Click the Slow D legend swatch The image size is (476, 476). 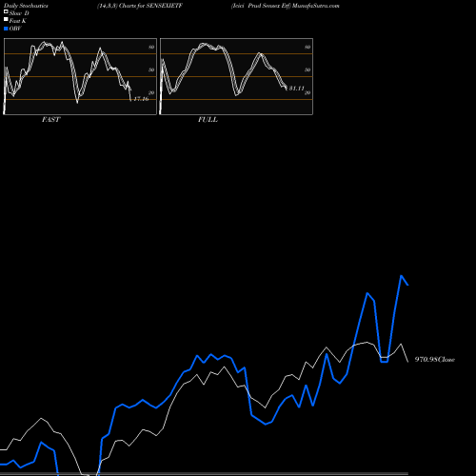click(6, 12)
